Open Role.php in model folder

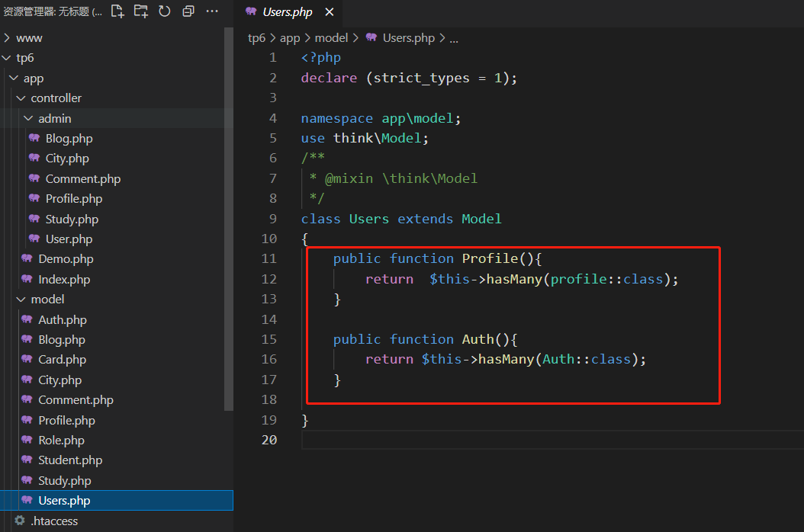pyautogui.click(x=61, y=441)
